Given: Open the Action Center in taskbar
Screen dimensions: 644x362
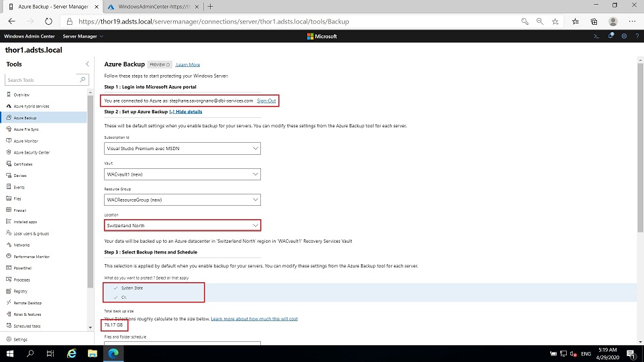Looking at the screenshot, I should (x=631, y=353).
